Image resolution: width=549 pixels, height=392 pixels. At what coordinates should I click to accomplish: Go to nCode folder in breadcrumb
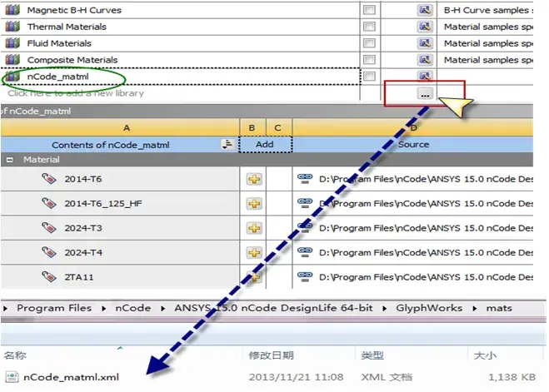point(133,308)
